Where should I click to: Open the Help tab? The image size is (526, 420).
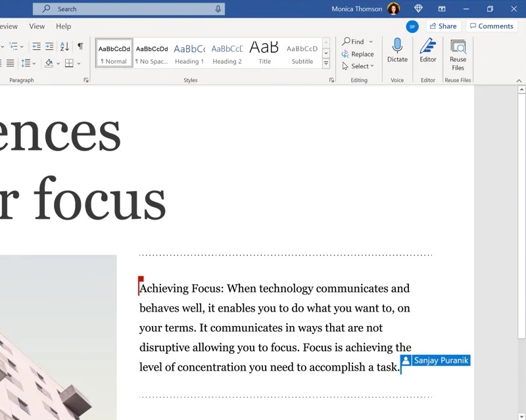click(63, 26)
